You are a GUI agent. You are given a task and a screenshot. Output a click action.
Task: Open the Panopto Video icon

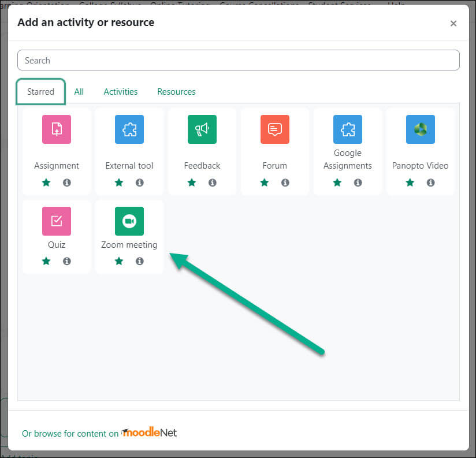(421, 129)
